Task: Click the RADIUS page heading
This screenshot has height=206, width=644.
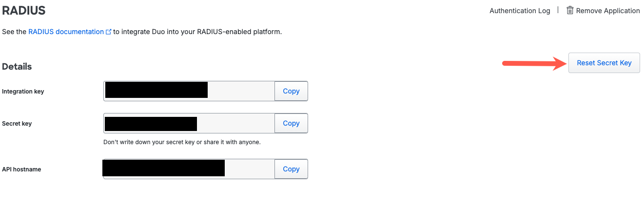Action: (x=23, y=10)
